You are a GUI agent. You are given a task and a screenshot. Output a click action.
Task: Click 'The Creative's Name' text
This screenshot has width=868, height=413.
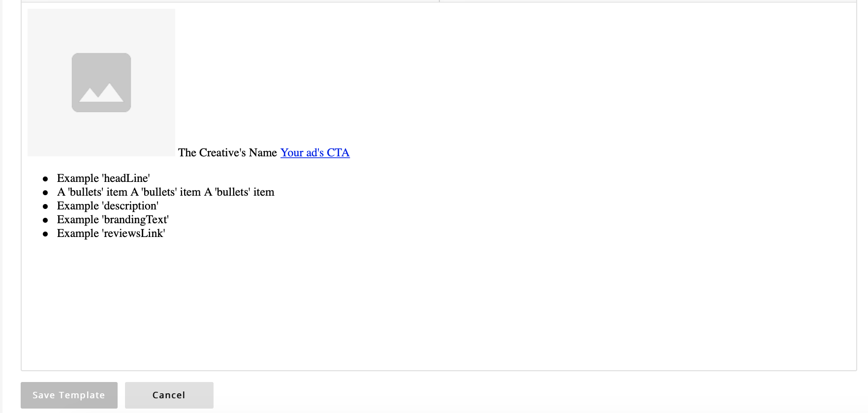pos(227,153)
